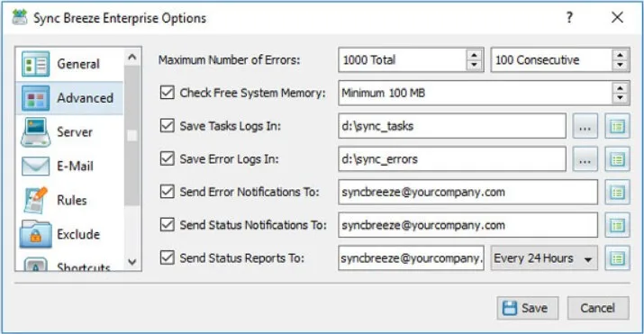Click the sidebar scroll down arrow
The height and width of the screenshot is (334, 644).
pyautogui.click(x=132, y=261)
